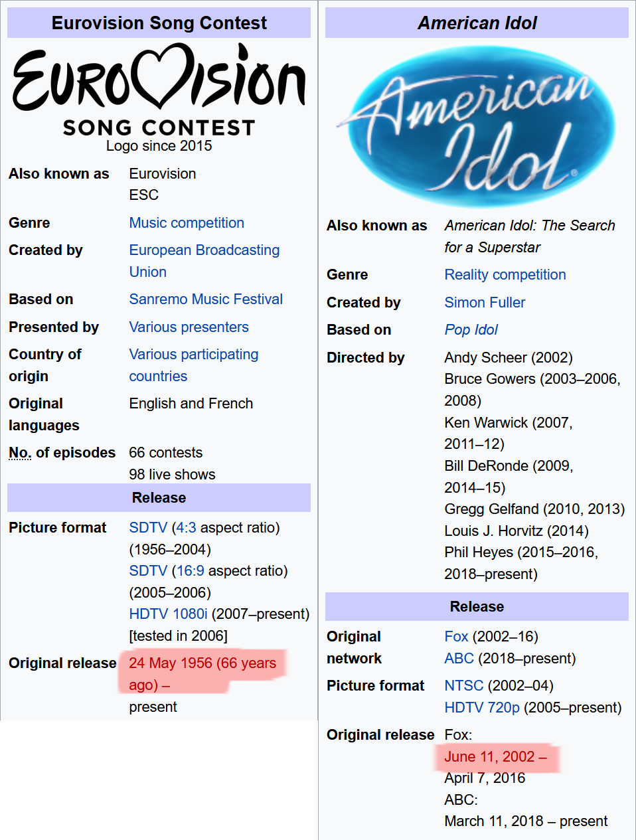Screen dimensions: 636x840
Task: Open the HDTV 720p link
Action: click(x=482, y=708)
